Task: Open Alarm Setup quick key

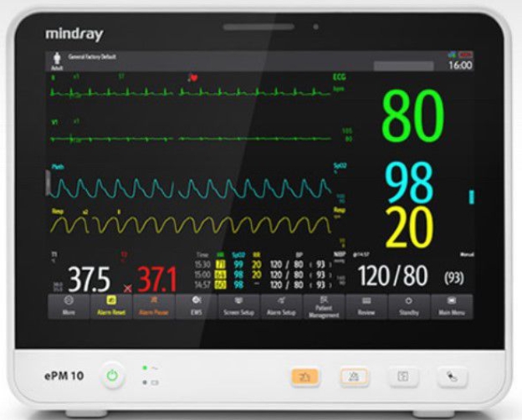Action: pos(282,307)
